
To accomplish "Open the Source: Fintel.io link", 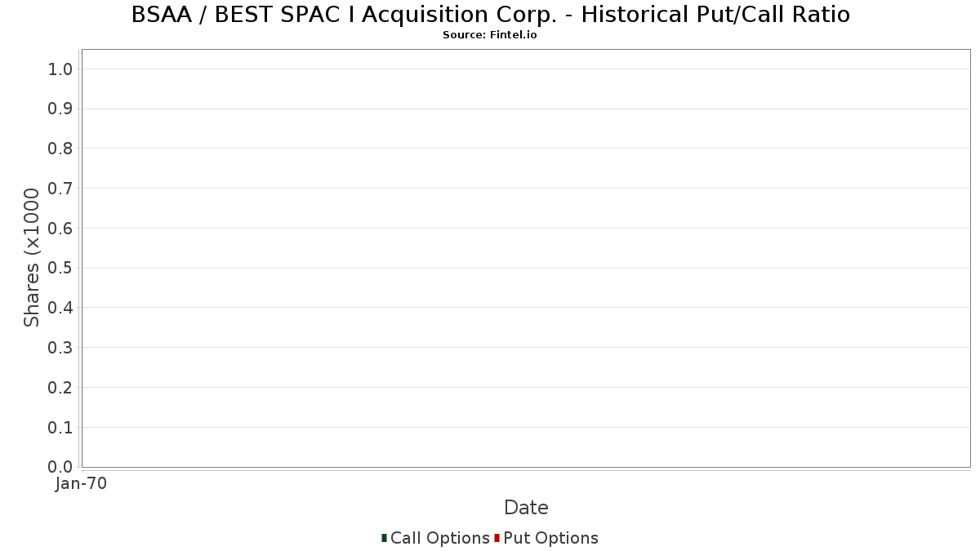I will [x=490, y=35].
